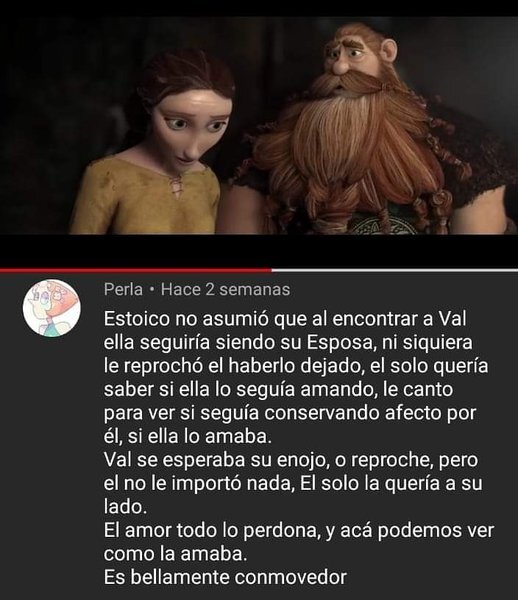The image size is (518, 600).
Task: Click the "Hace 2 semanas" timestamp
Action: 225,289
